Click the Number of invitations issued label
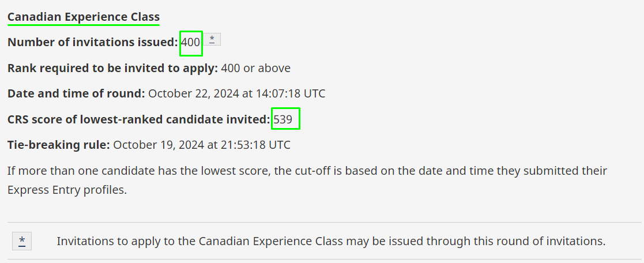This screenshot has height=263, width=644. (x=93, y=42)
